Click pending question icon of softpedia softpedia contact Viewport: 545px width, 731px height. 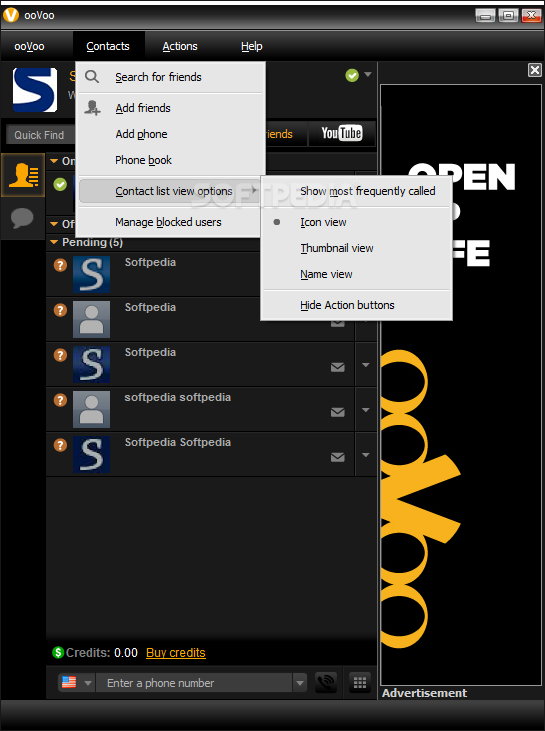point(60,400)
